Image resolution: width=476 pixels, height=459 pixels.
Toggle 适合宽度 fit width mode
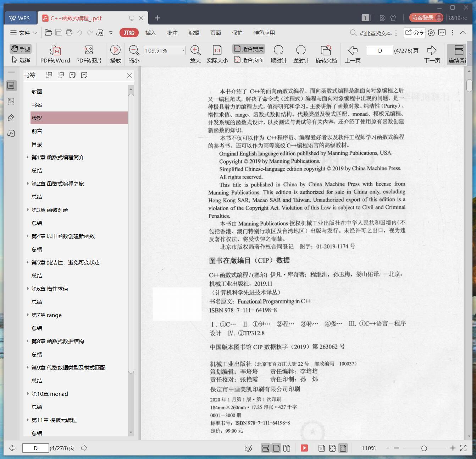pyautogui.click(x=249, y=49)
